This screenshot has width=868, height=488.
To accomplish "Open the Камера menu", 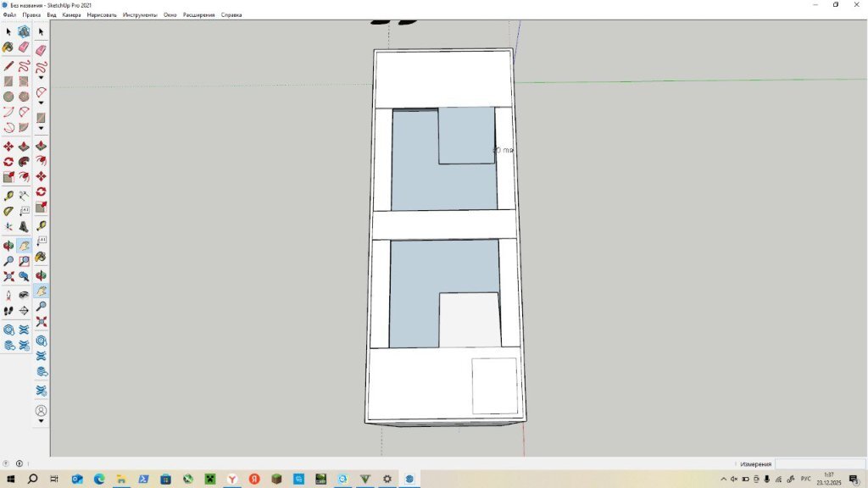I will point(71,15).
